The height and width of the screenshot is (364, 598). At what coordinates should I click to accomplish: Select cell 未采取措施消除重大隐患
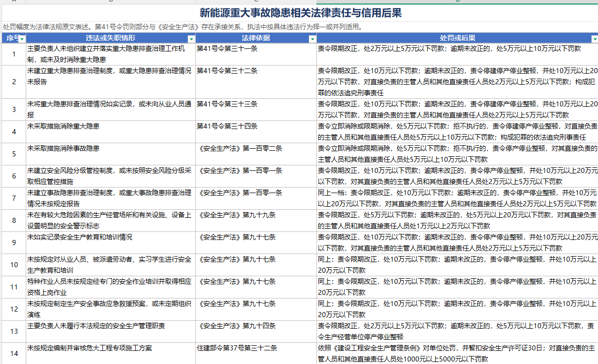pyautogui.click(x=111, y=132)
